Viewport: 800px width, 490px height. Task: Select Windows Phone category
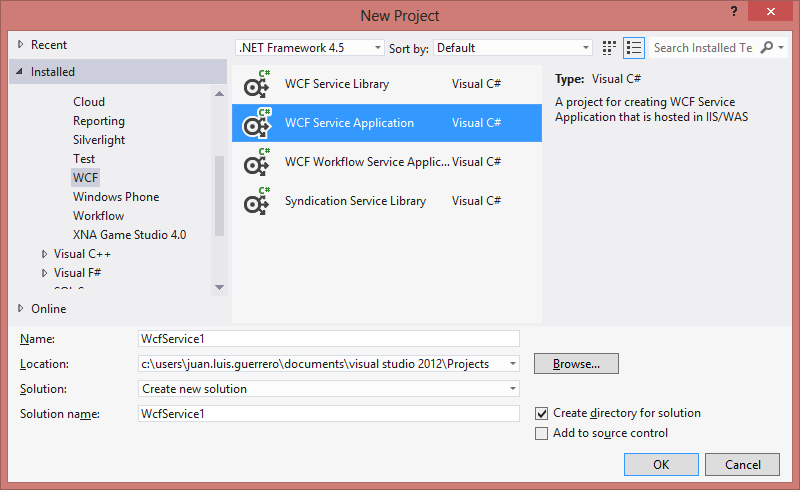(116, 197)
